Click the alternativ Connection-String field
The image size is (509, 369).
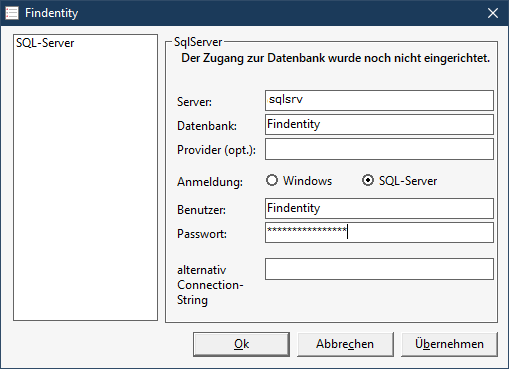pos(379,269)
